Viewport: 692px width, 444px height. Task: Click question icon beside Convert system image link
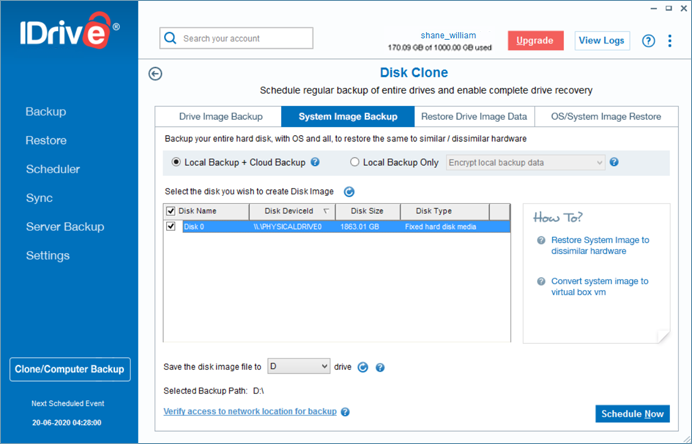[541, 281]
